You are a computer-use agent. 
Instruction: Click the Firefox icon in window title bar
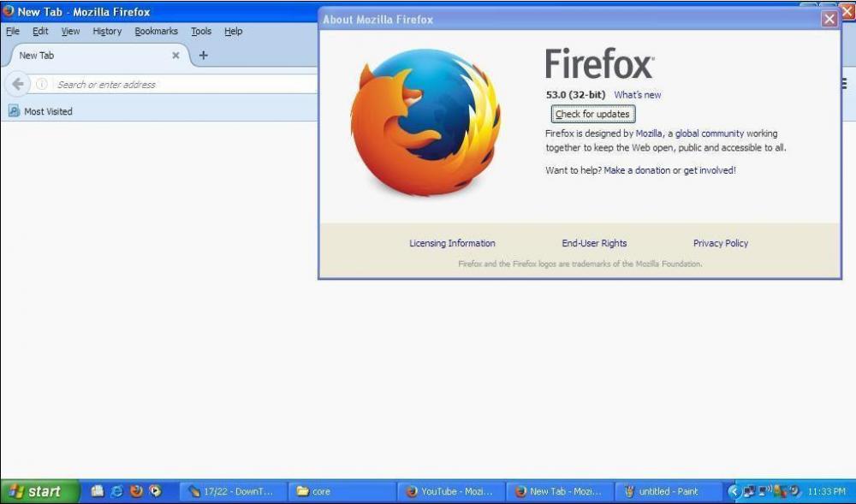click(9, 11)
